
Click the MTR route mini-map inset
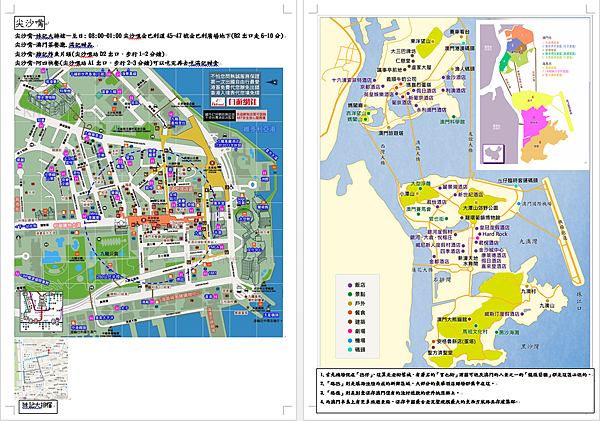pyautogui.click(x=41, y=310)
